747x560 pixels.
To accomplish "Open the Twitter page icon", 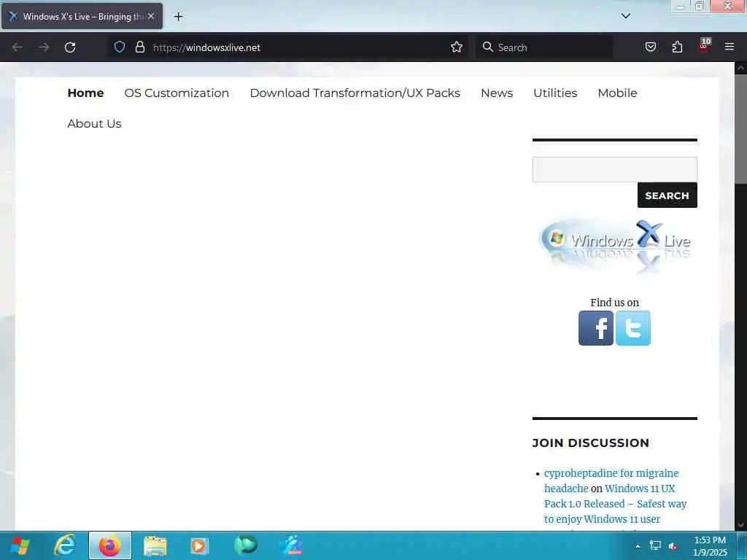I will [633, 328].
